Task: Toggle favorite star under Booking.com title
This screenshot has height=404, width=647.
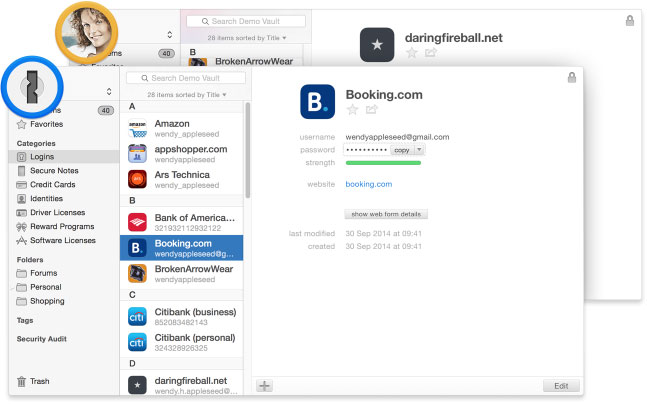Action: tap(352, 109)
